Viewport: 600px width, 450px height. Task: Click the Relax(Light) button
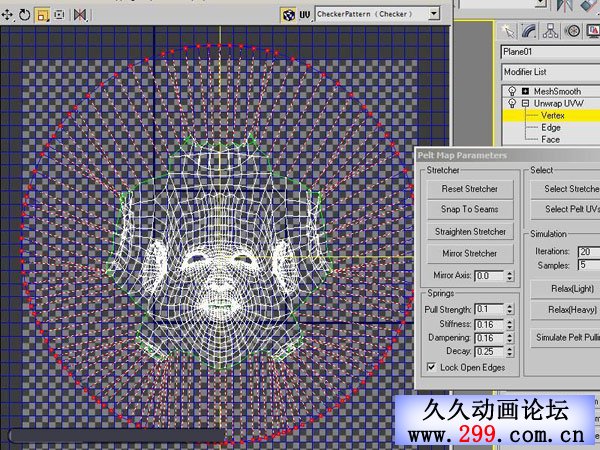tap(566, 289)
